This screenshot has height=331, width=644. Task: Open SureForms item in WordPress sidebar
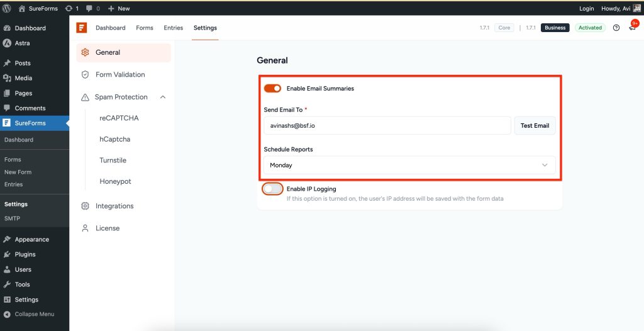tap(35, 123)
